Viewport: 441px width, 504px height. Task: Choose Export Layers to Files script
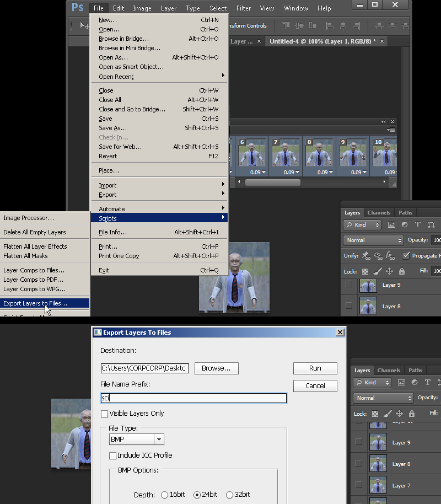pos(45,303)
